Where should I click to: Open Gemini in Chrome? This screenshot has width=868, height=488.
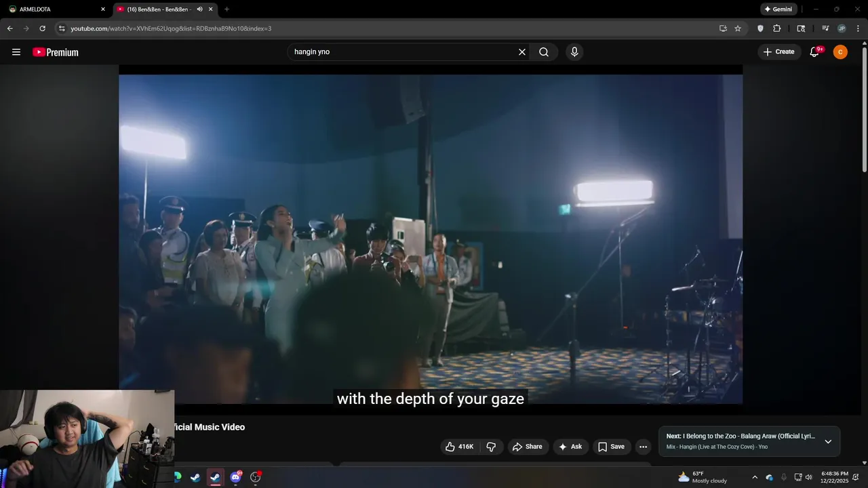coord(778,9)
